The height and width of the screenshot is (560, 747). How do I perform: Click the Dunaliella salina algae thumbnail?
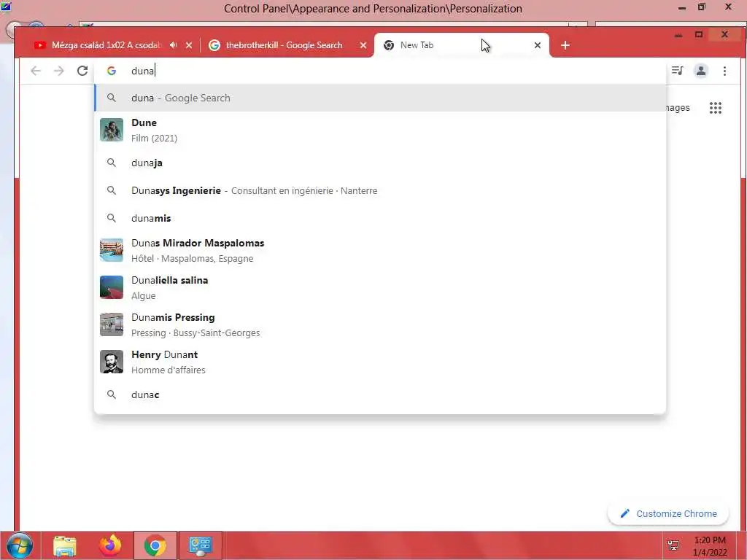click(112, 287)
